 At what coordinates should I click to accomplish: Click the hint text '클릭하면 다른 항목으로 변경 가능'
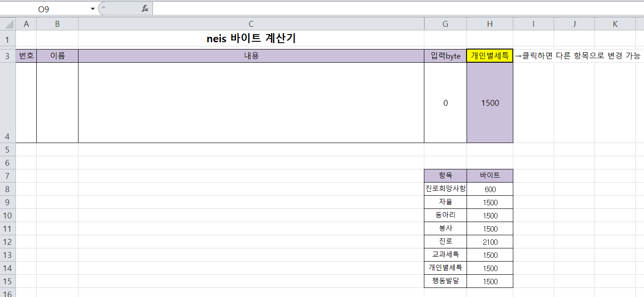point(581,56)
